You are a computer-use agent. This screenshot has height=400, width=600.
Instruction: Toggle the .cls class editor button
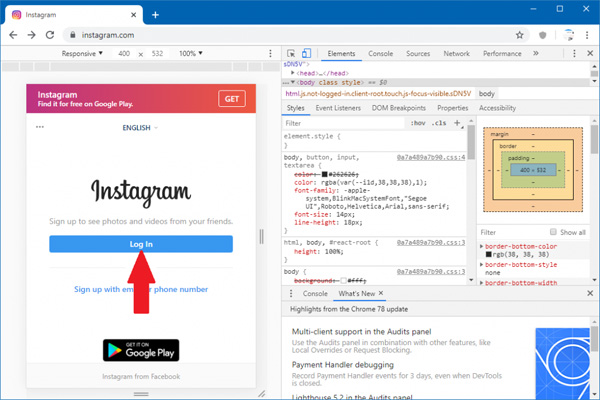click(x=439, y=123)
